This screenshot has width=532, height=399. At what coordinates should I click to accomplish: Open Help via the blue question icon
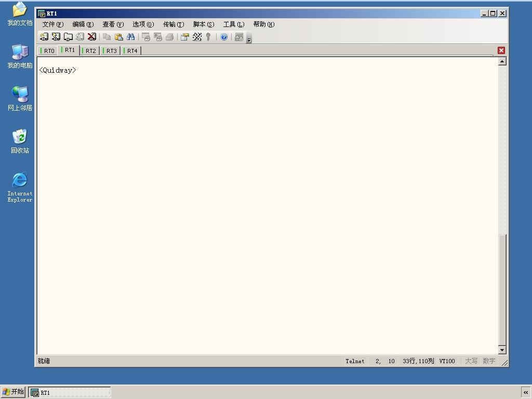[224, 37]
